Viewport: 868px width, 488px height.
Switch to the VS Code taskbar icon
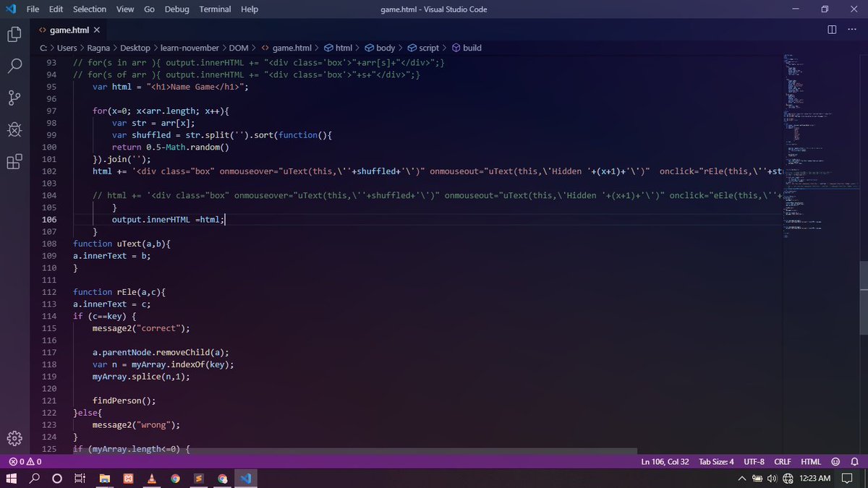pyautogui.click(x=245, y=478)
